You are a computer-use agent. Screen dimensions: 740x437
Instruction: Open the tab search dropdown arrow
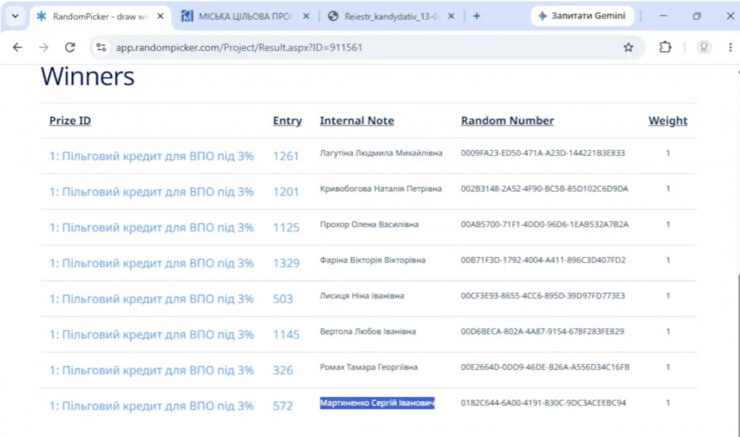(15, 16)
